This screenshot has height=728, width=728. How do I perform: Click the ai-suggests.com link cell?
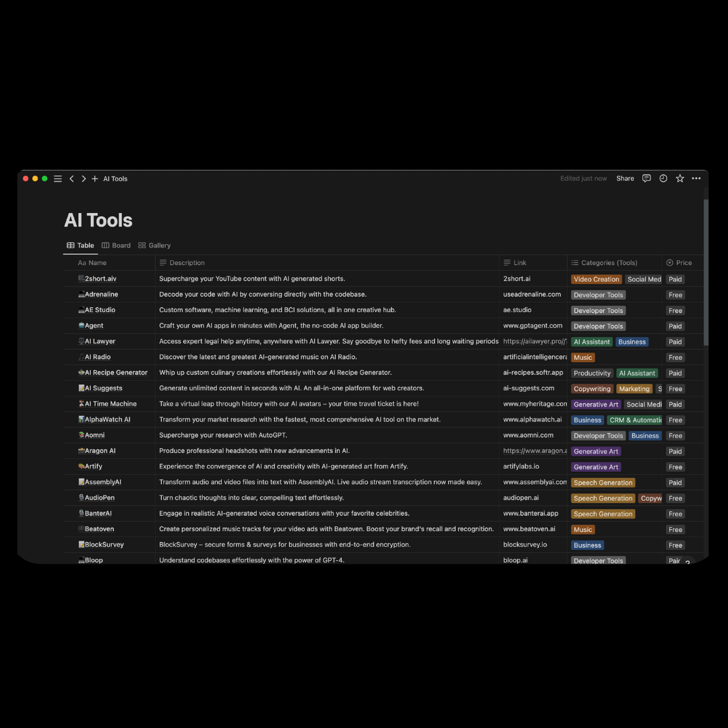pos(533,388)
